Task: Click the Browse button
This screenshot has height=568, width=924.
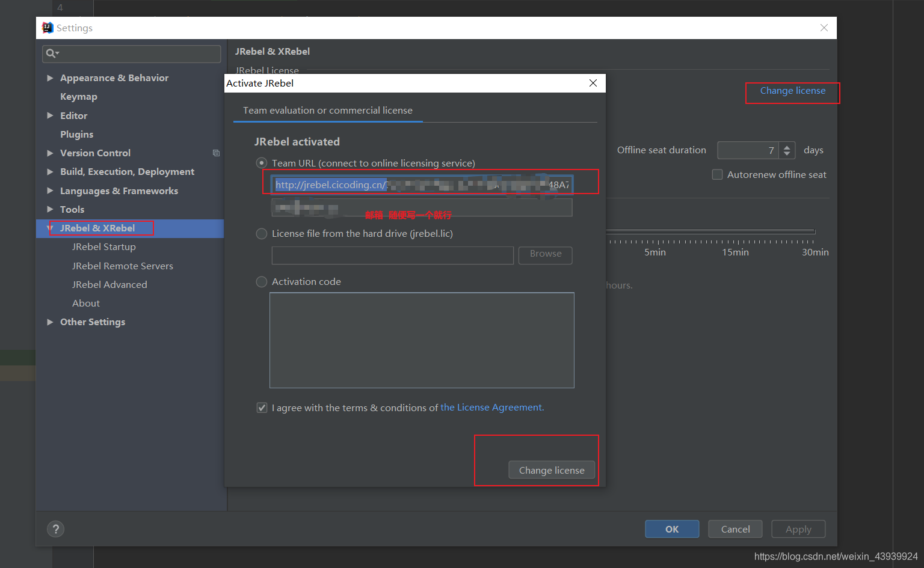Action: coord(546,254)
